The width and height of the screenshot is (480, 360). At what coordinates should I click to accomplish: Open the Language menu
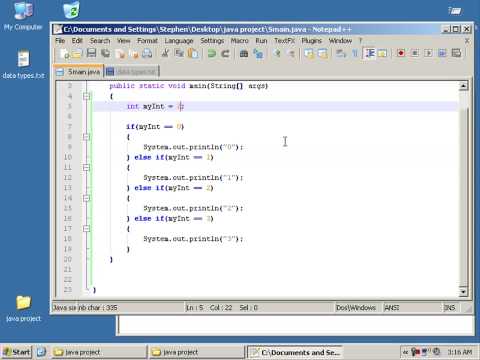pyautogui.click(x=179, y=41)
